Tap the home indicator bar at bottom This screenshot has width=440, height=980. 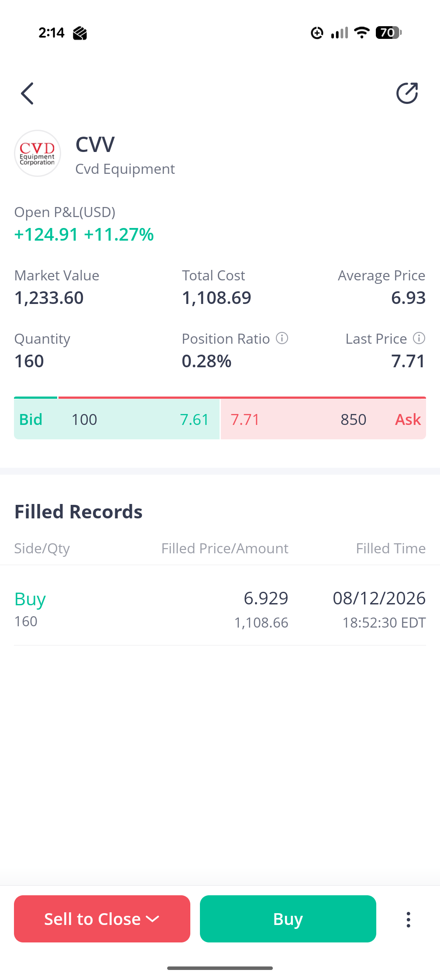pyautogui.click(x=220, y=968)
